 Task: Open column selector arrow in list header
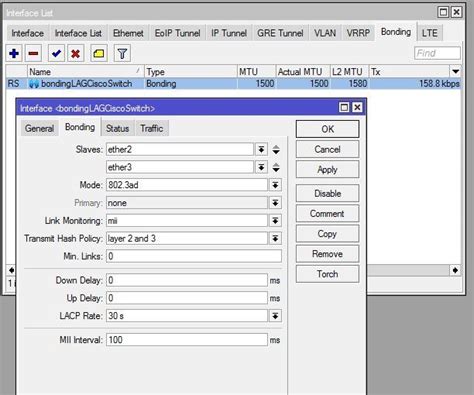click(455, 71)
